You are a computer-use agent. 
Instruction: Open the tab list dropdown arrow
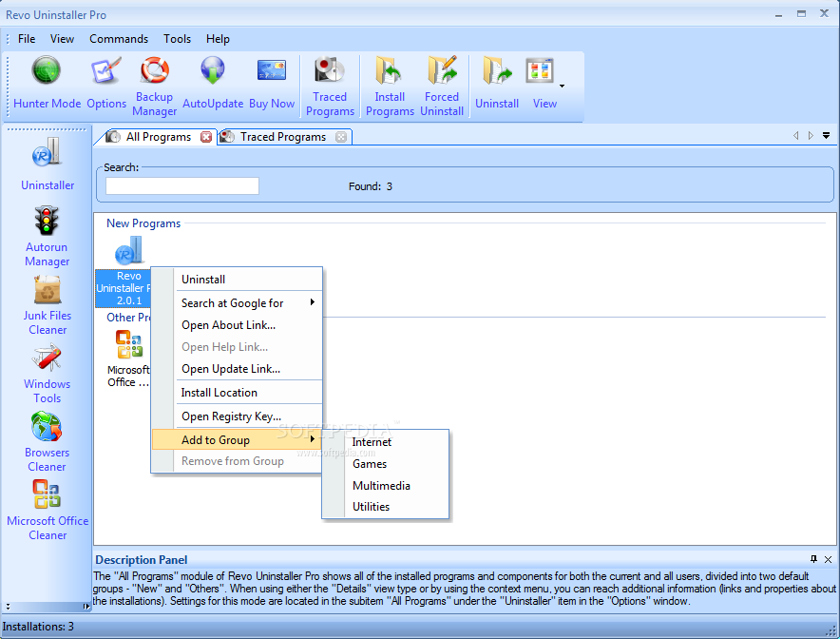(826, 136)
